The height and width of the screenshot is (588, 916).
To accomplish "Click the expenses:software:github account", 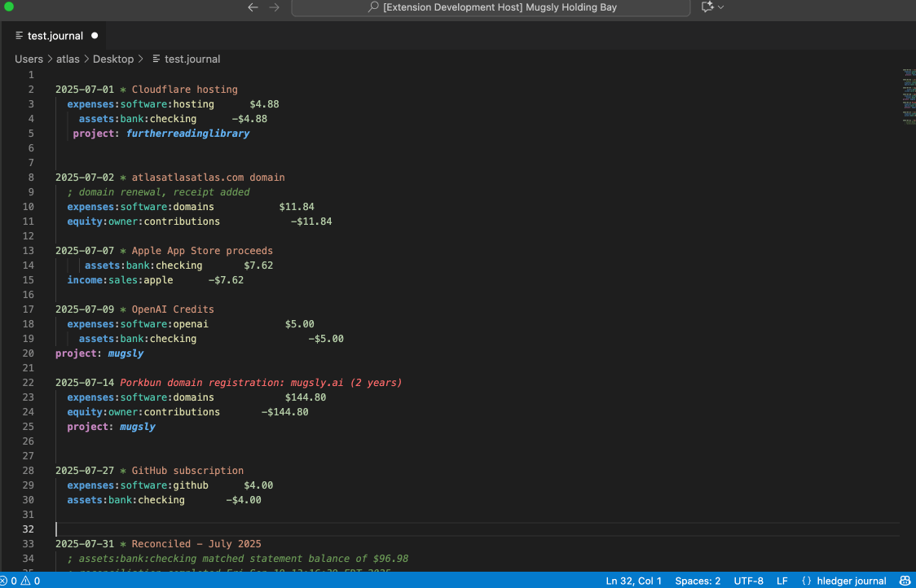I will pos(137,485).
